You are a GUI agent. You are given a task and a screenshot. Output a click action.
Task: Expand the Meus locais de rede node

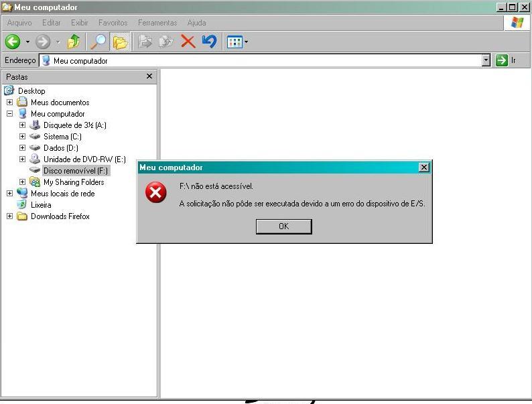click(9, 194)
